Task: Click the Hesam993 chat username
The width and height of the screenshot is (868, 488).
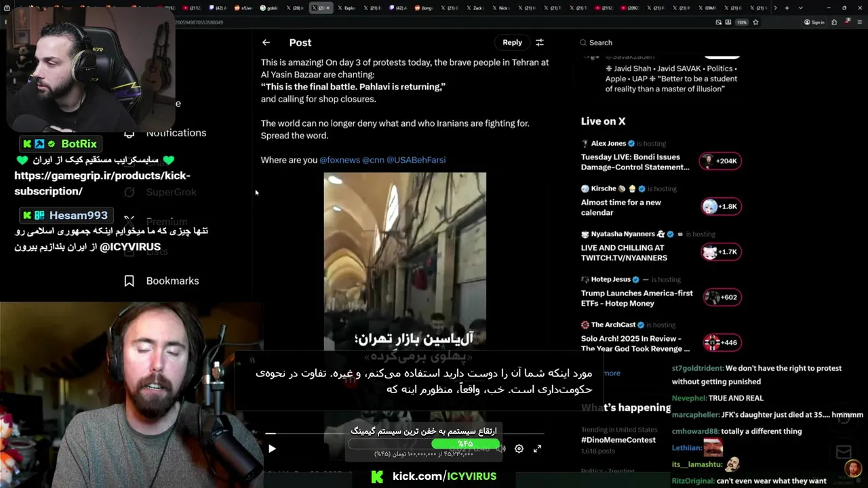Action: click(x=78, y=216)
